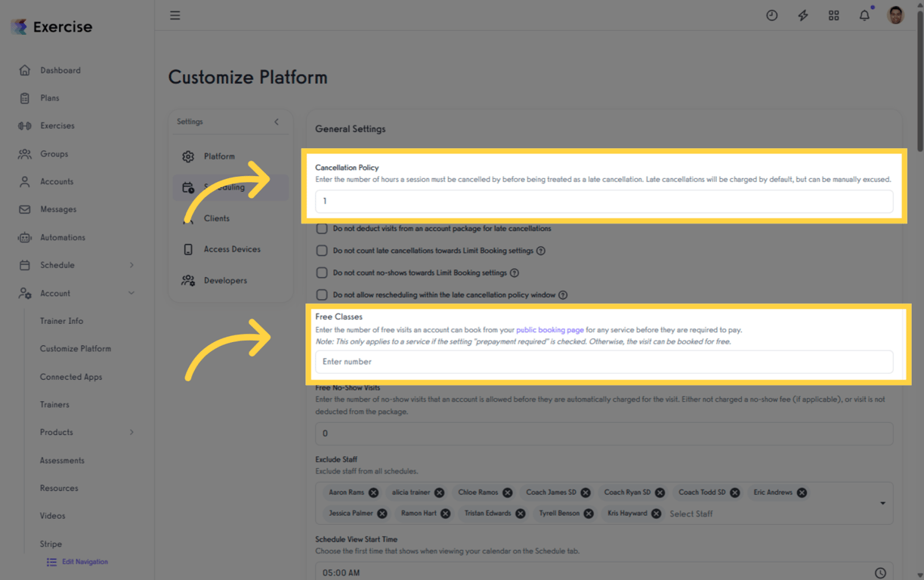Click help icon beside no-shows Limit Booking
The width and height of the screenshot is (924, 580).
coord(515,273)
